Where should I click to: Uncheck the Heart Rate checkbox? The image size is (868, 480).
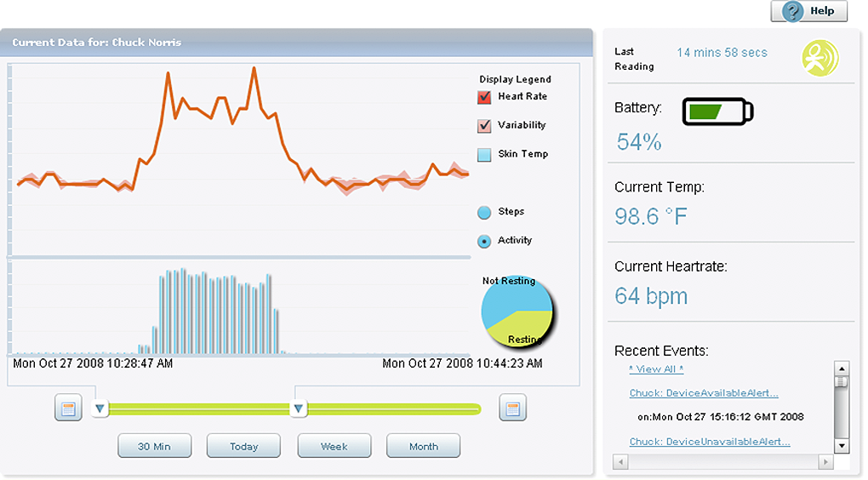click(484, 97)
